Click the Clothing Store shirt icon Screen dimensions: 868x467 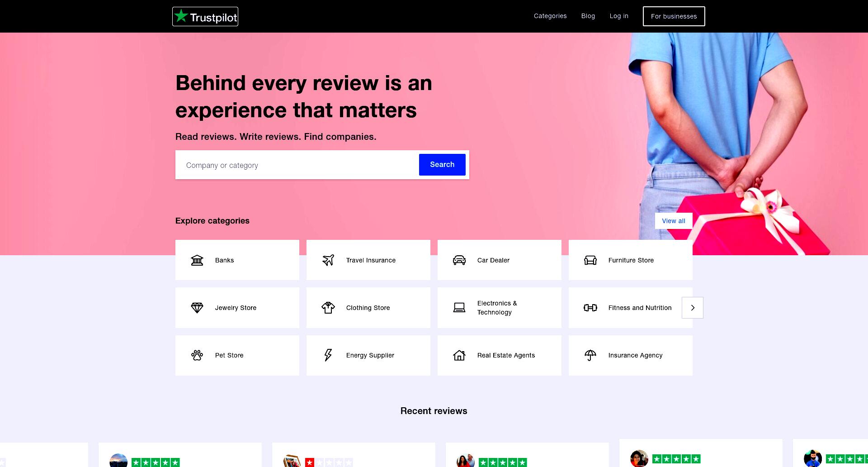pos(328,308)
